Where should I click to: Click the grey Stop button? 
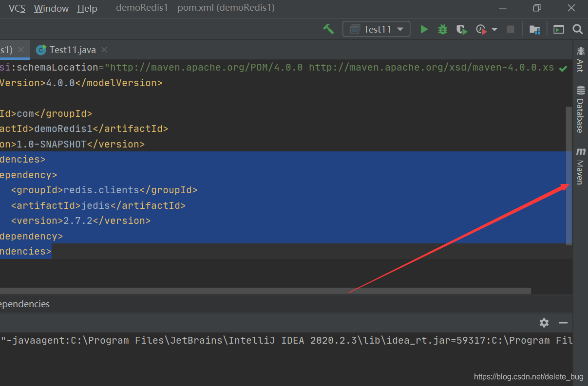pos(511,29)
